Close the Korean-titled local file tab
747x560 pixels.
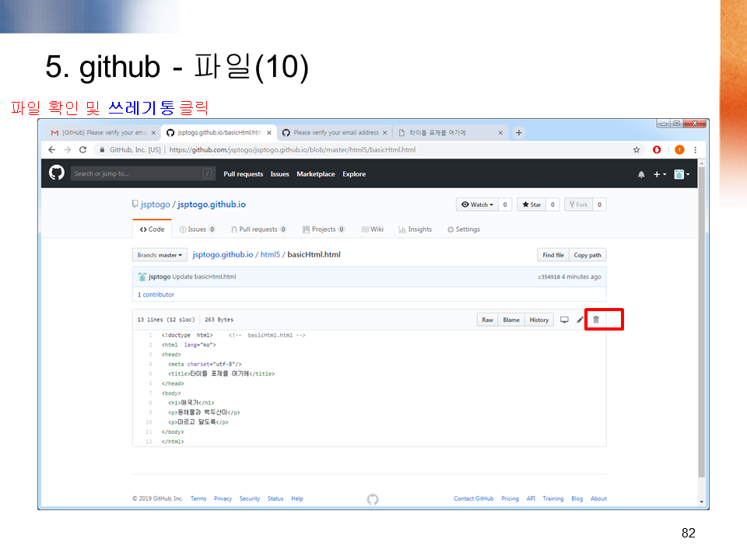500,133
